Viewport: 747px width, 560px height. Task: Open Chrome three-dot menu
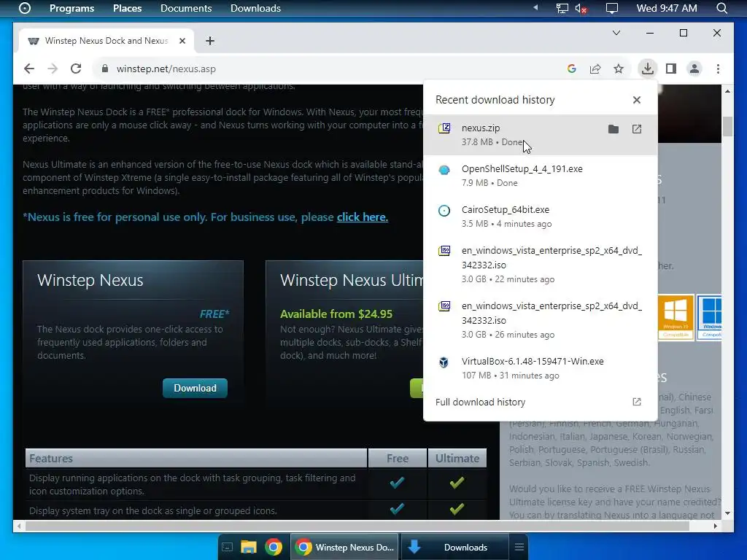(x=718, y=69)
